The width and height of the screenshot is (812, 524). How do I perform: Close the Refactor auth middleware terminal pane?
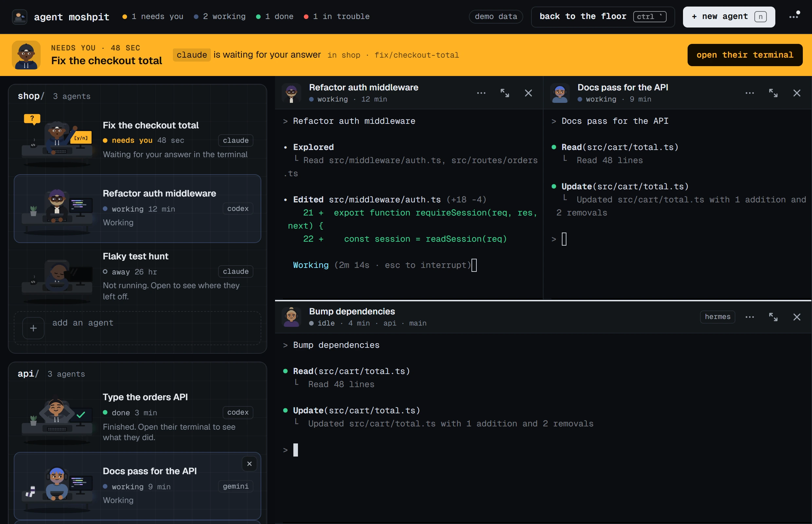pyautogui.click(x=528, y=93)
